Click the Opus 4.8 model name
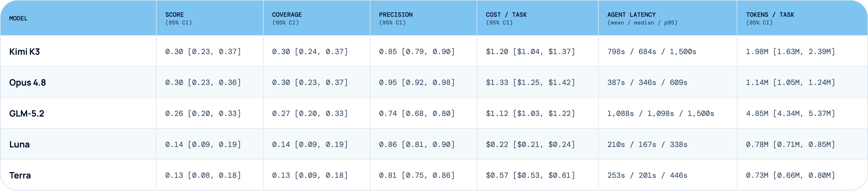Screen dimensions: 868x191 [x=27, y=82]
